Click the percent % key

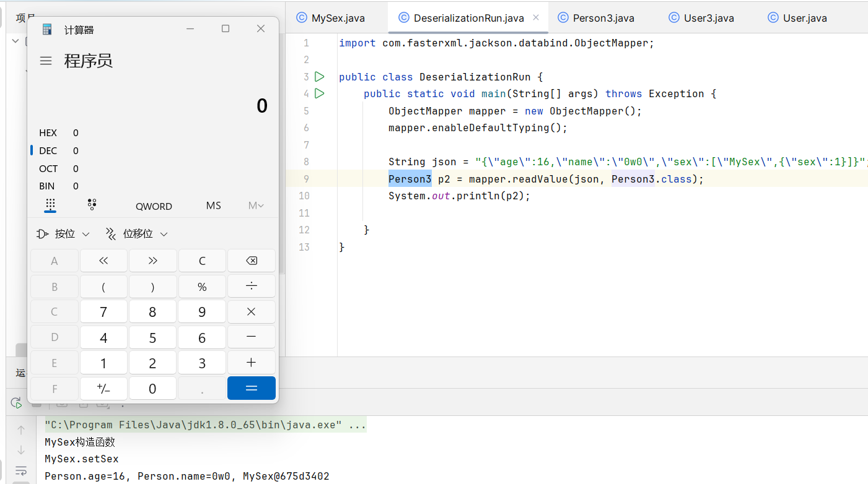click(202, 287)
